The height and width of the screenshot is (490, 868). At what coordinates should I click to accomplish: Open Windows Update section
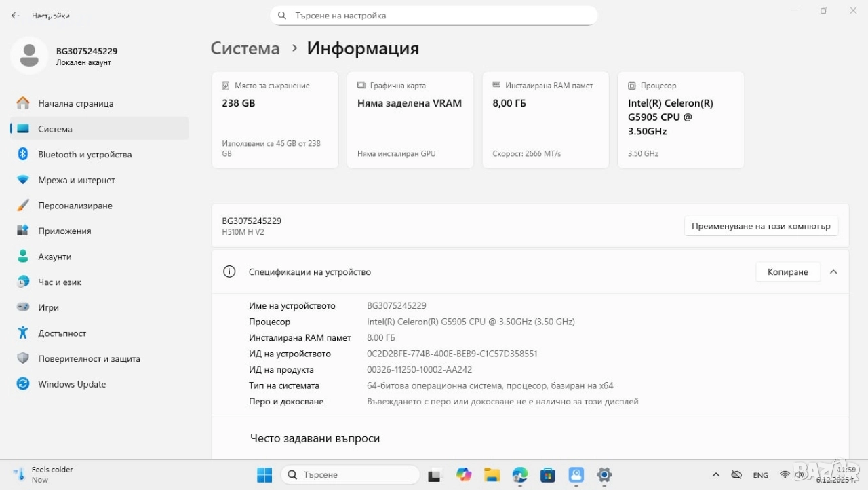[72, 384]
